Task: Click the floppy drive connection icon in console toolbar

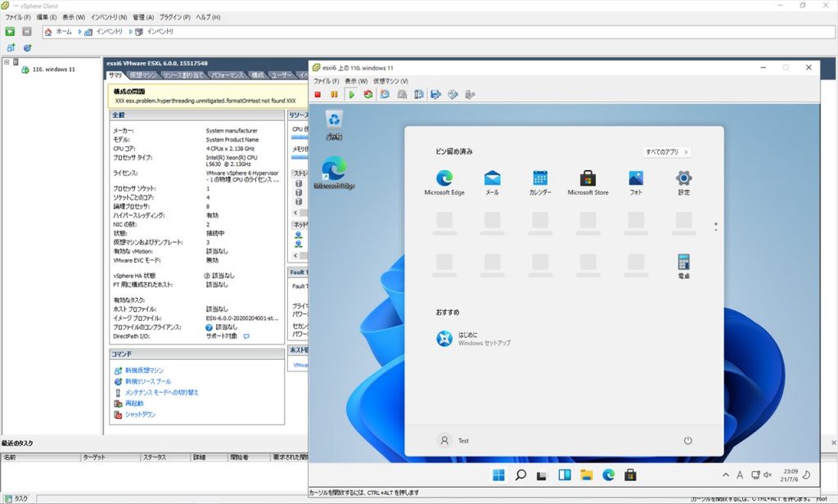Action: pyautogui.click(x=435, y=95)
